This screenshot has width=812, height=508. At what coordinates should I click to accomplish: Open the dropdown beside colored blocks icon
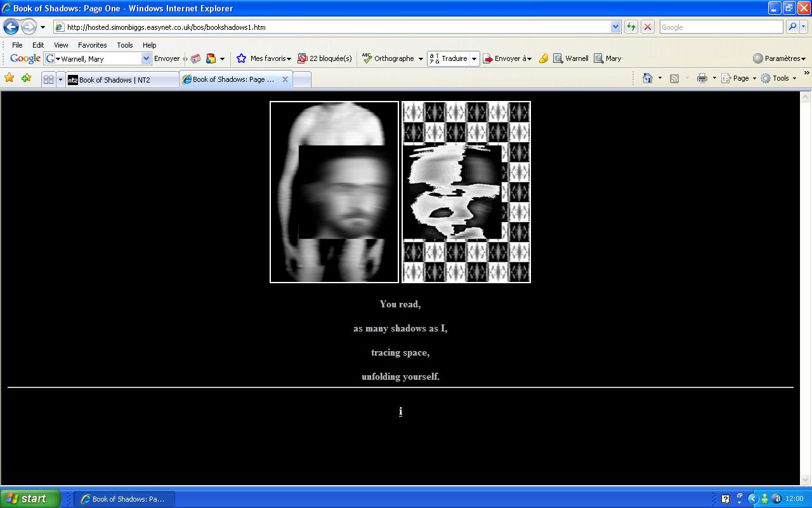tap(222, 59)
